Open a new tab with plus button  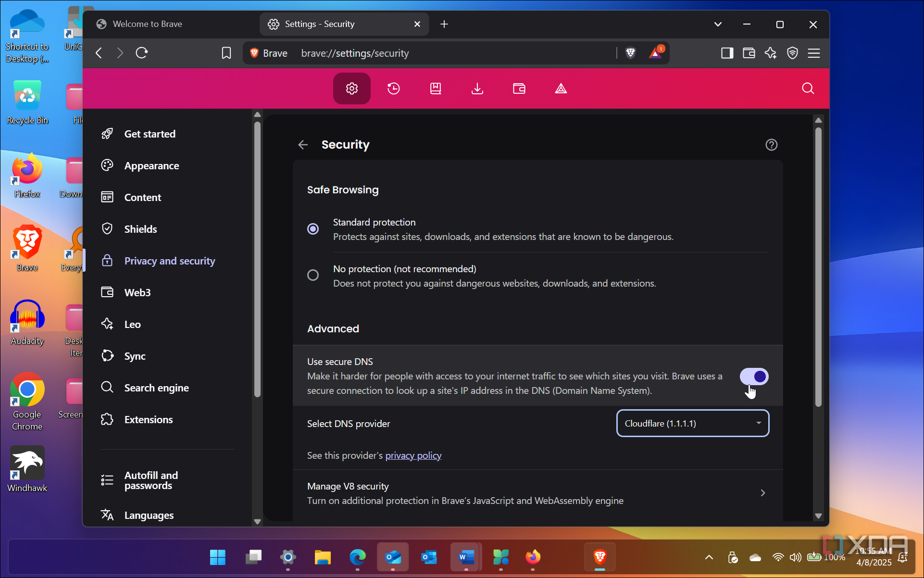click(x=444, y=24)
